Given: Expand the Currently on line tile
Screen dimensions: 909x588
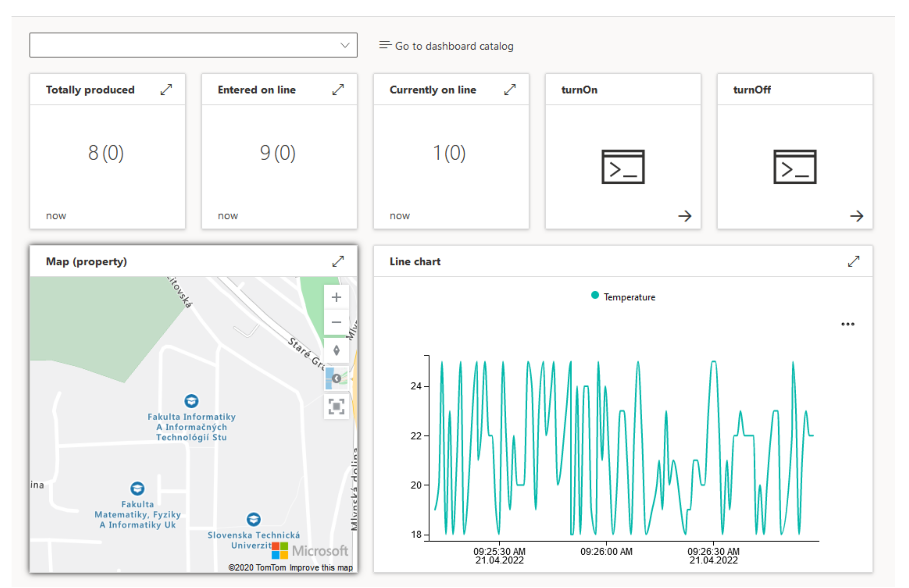Looking at the screenshot, I should click(510, 90).
